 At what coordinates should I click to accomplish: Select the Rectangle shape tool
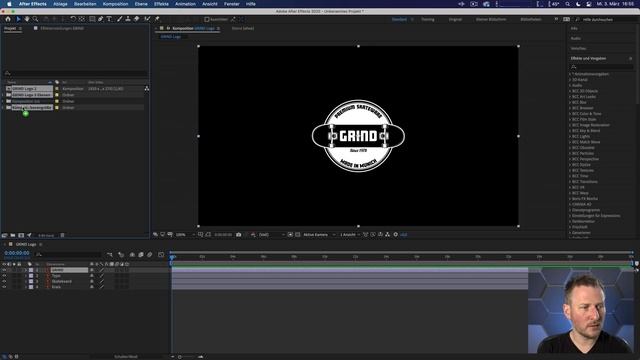92,19
